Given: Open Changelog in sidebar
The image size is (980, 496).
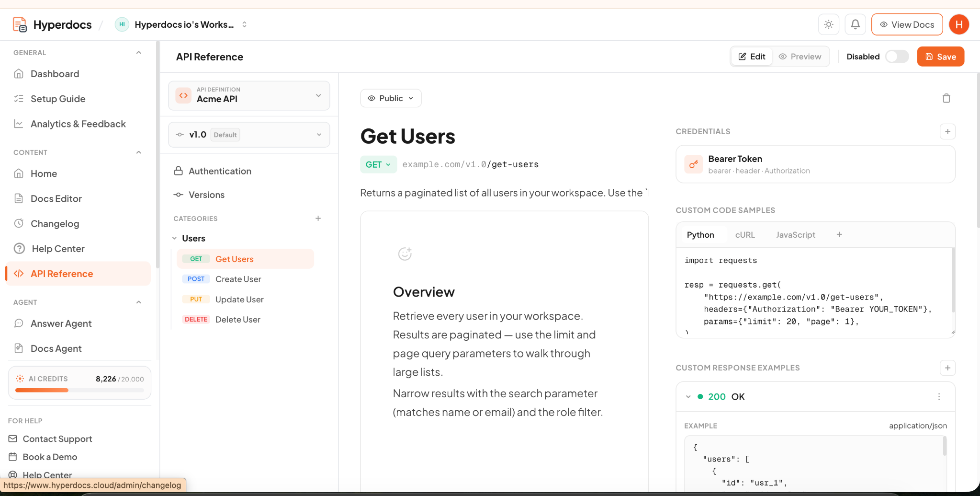Looking at the screenshot, I should tap(79, 223).
